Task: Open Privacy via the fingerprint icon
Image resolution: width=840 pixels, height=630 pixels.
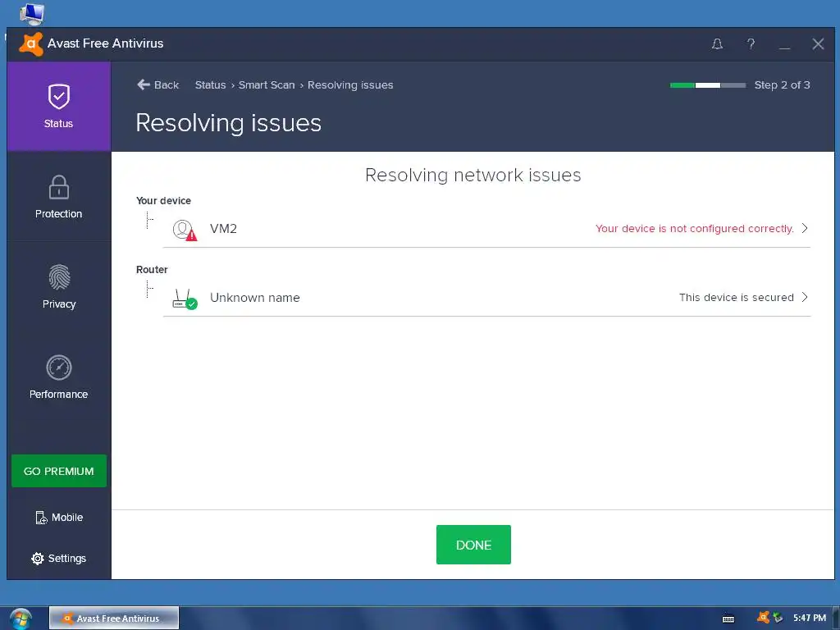Action: (x=59, y=277)
